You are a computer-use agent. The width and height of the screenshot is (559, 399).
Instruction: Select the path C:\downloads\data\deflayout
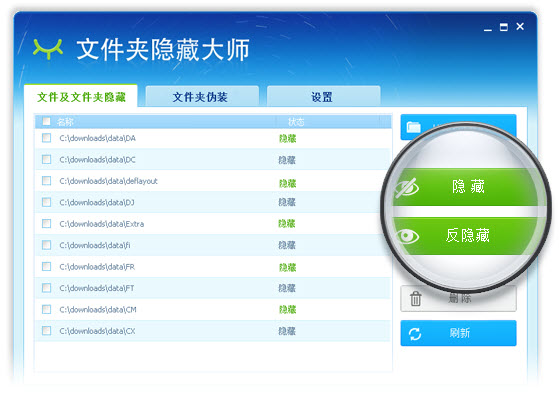click(108, 181)
